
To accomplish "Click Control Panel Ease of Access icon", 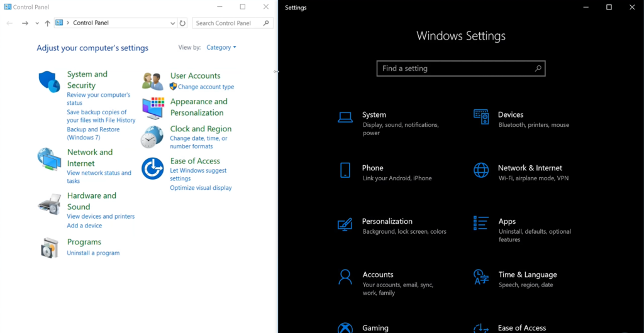I will (x=153, y=168).
